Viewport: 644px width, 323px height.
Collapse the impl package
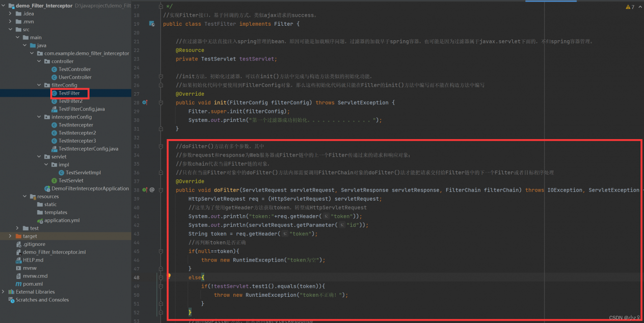47,165
